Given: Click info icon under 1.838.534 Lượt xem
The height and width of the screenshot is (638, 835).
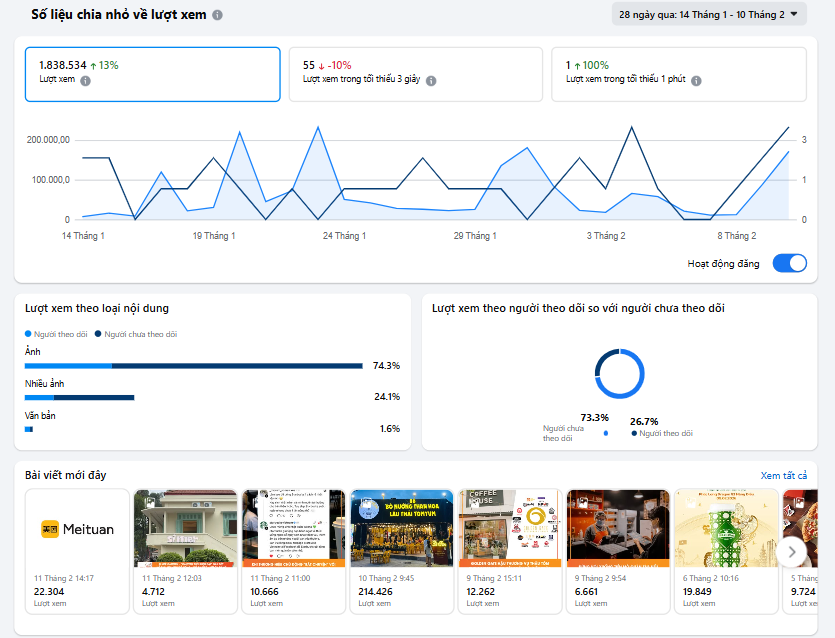Looking at the screenshot, I should (x=85, y=81).
